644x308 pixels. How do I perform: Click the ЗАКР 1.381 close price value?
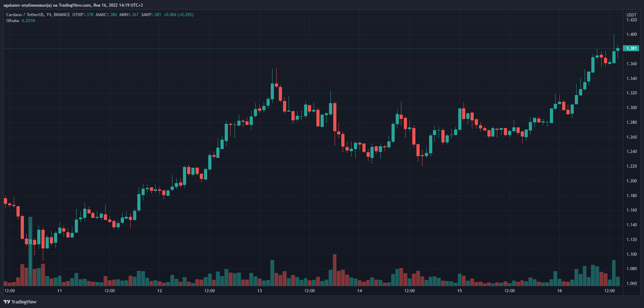point(151,15)
